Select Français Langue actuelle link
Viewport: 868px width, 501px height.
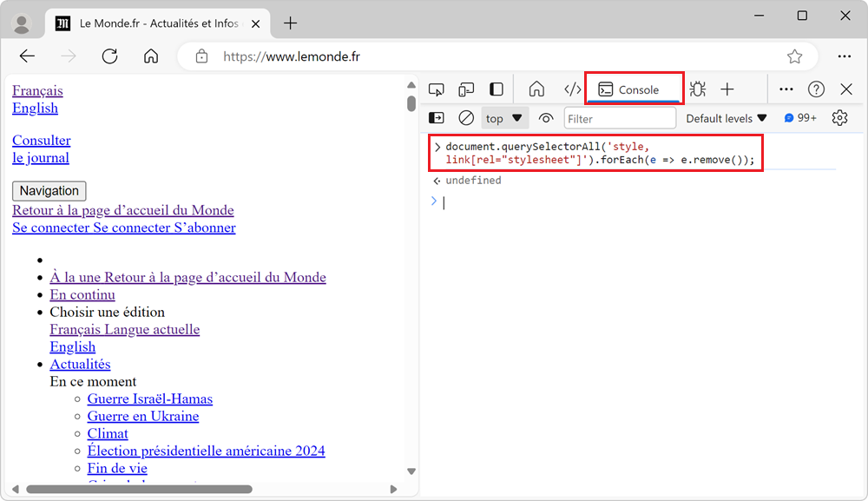click(124, 329)
